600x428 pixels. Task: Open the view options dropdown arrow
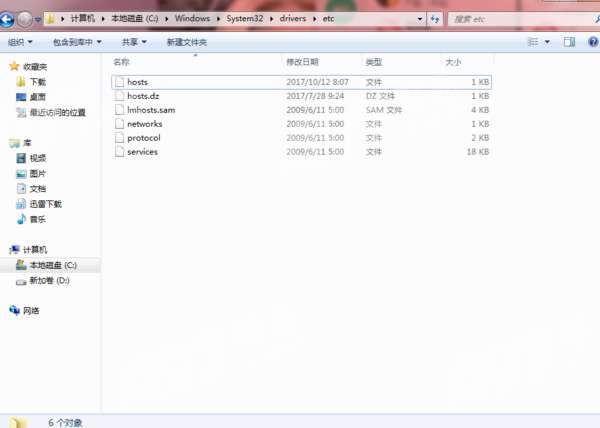click(547, 42)
